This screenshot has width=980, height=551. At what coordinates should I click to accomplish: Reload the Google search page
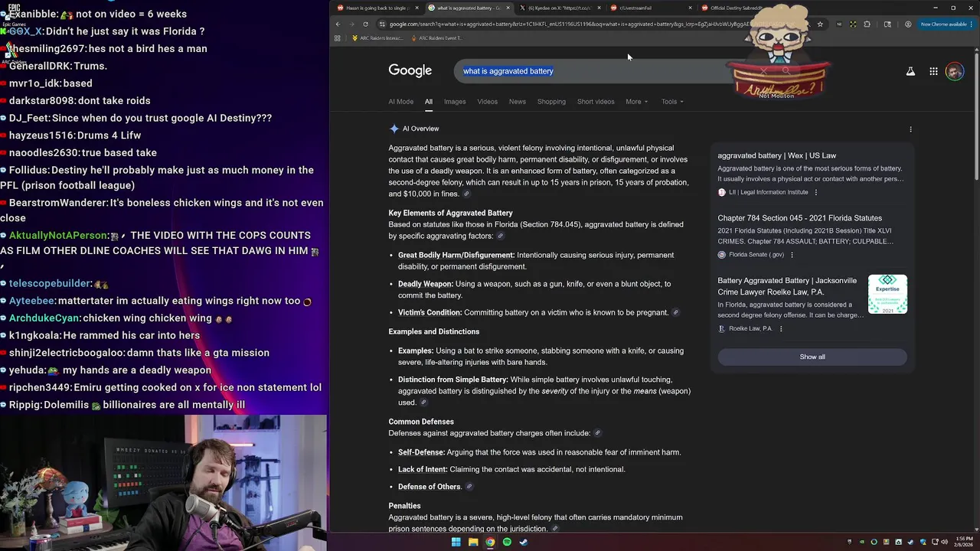(x=365, y=24)
